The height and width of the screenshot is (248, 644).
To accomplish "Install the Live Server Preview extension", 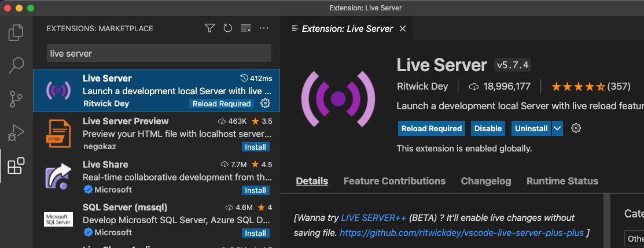I will [256, 147].
